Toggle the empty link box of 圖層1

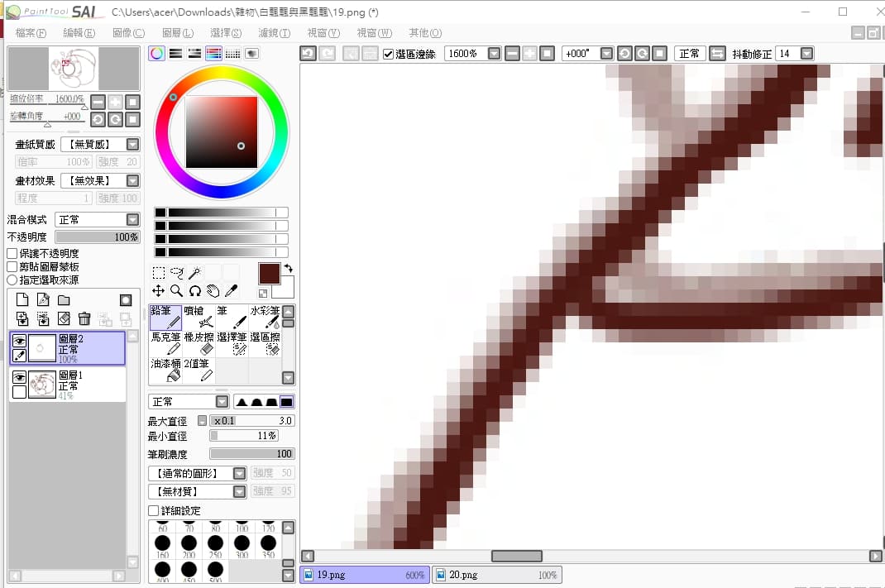click(x=19, y=392)
